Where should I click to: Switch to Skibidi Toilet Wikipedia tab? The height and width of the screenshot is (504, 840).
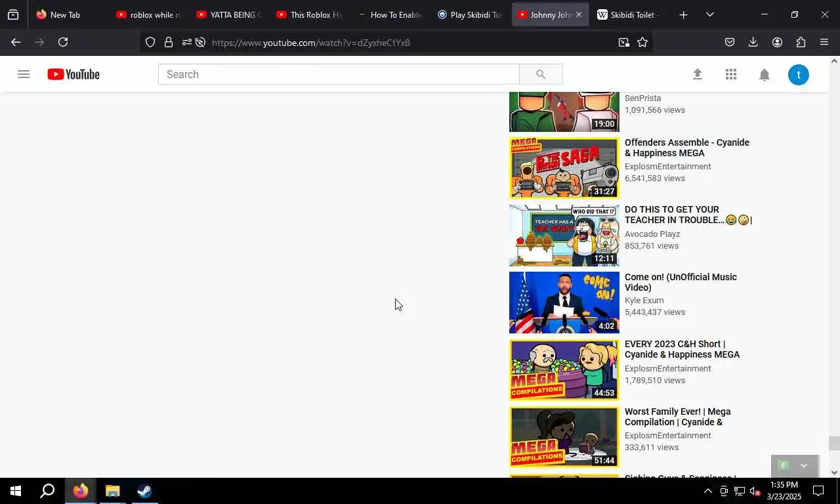click(x=629, y=14)
